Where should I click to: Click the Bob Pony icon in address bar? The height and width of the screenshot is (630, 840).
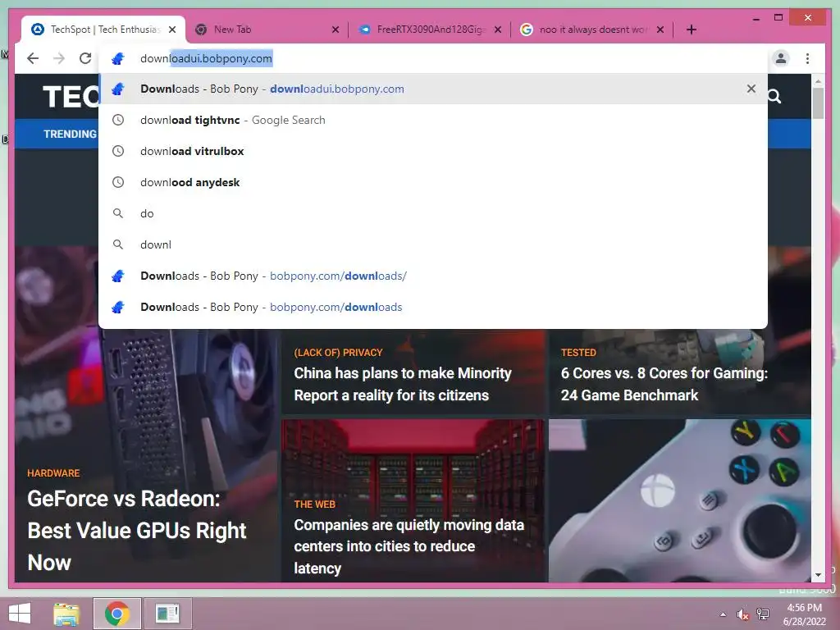coord(118,58)
